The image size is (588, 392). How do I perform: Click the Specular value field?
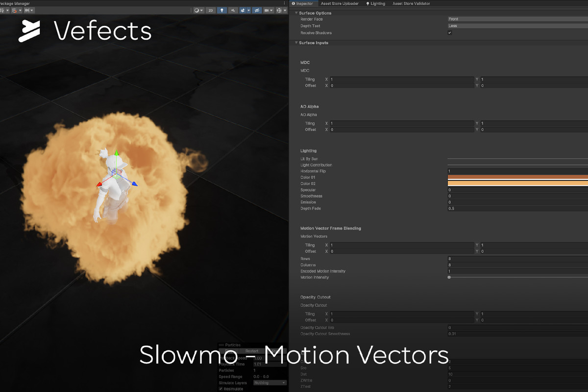pyautogui.click(x=517, y=190)
